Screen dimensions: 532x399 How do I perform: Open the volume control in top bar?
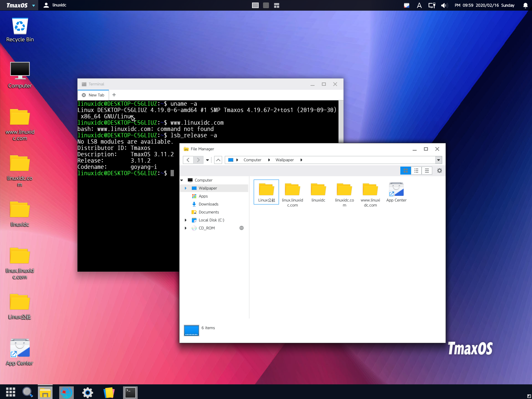[444, 5]
